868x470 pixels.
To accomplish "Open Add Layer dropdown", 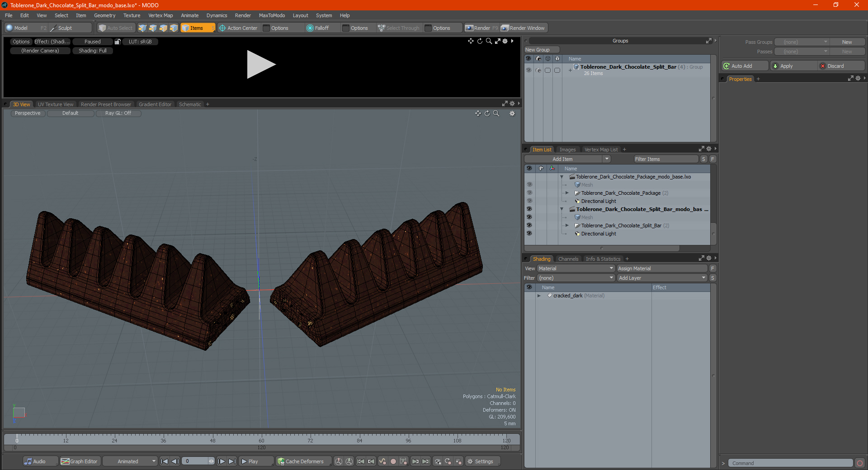I will coord(662,278).
